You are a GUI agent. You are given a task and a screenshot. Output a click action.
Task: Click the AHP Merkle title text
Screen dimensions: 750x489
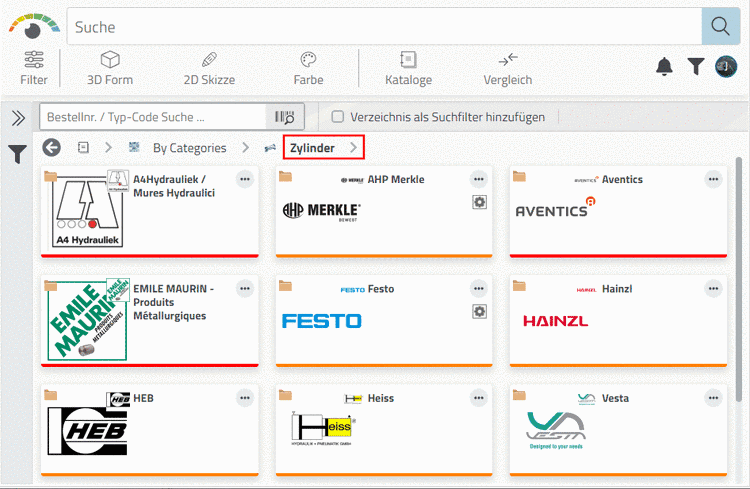tap(396, 179)
